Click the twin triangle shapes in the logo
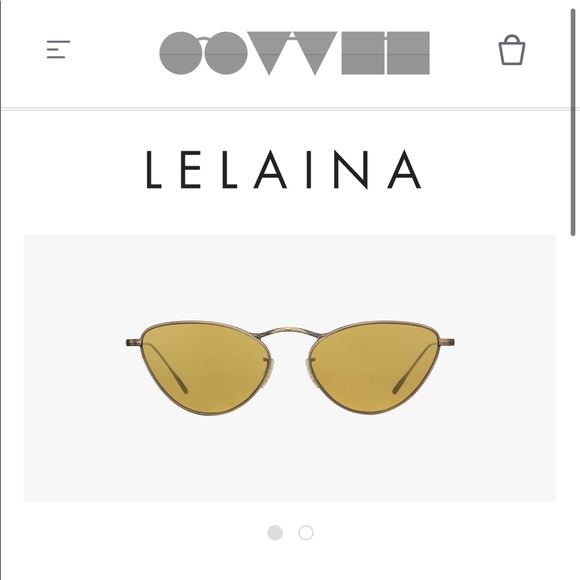Viewport: 580px width, 580px height. point(292,53)
